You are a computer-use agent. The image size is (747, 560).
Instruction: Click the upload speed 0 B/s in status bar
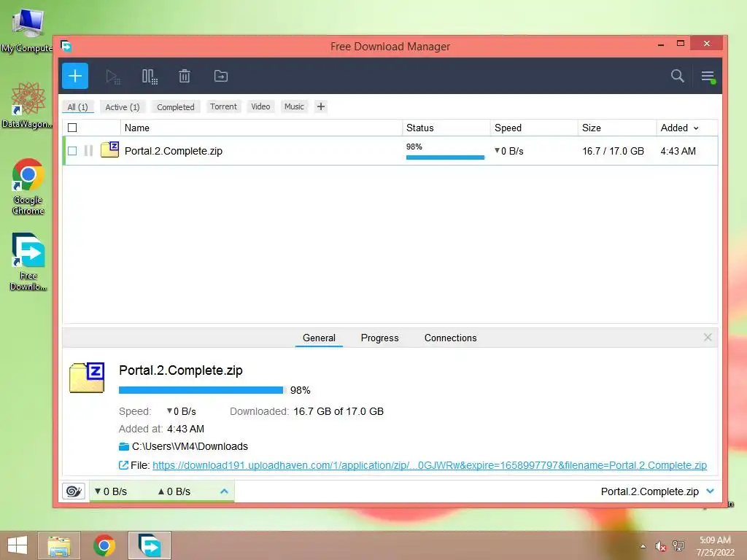click(174, 491)
